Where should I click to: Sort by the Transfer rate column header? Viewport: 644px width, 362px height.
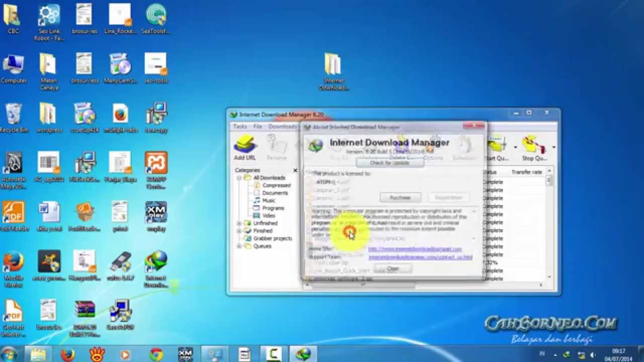(x=527, y=172)
